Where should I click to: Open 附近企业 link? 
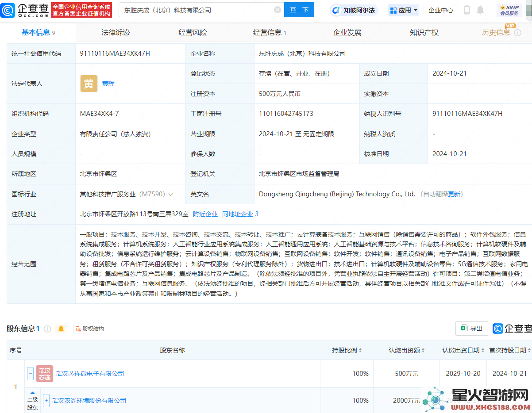click(x=205, y=214)
